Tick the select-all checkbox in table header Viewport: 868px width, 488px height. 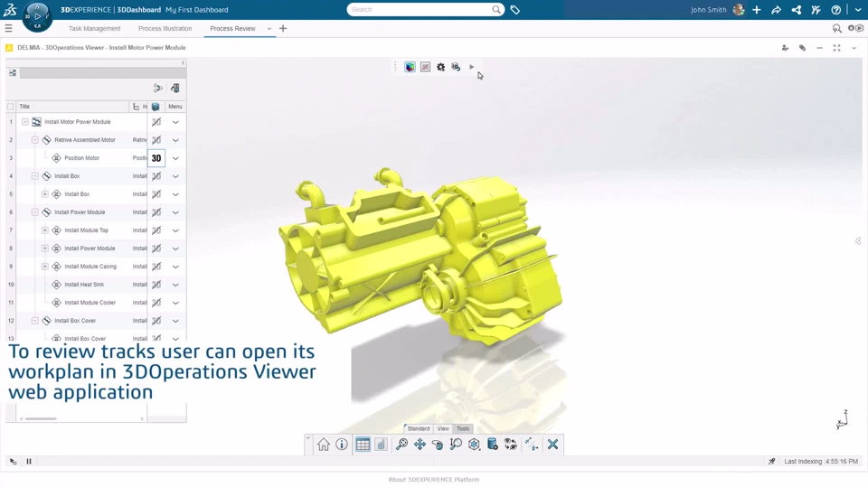coord(11,107)
